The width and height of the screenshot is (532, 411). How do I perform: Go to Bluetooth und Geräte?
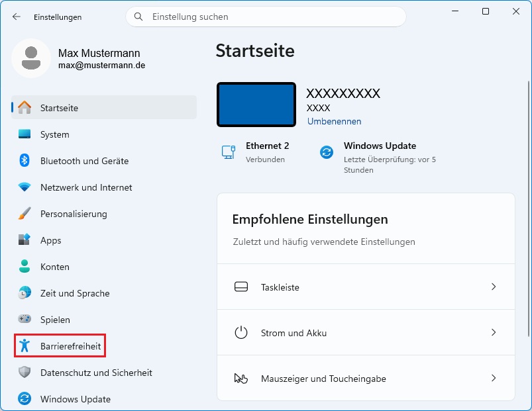104,160
